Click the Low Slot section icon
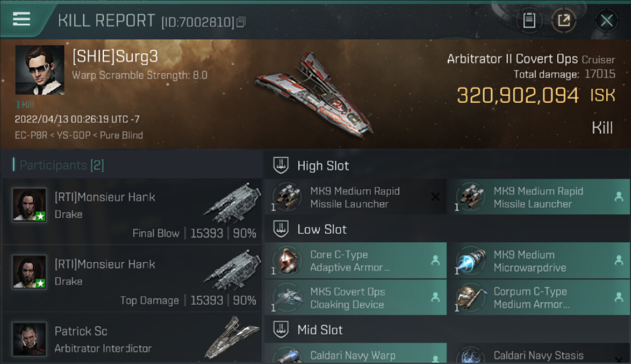631x364 pixels. pos(281,229)
